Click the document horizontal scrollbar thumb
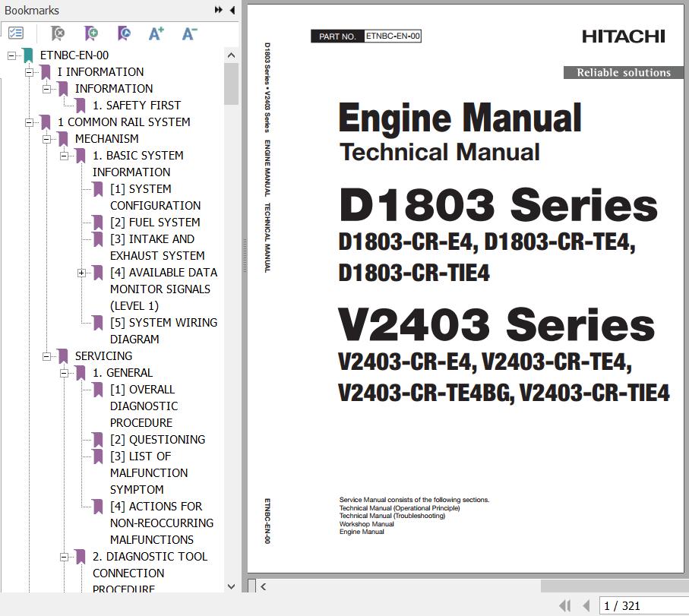The image size is (689, 616). tap(615, 586)
